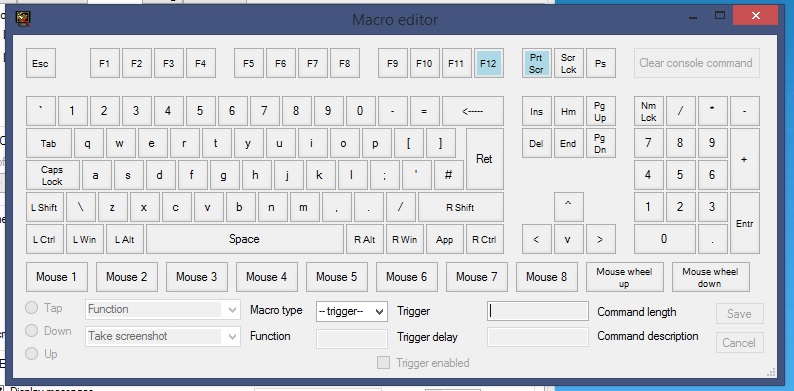Screen dimensions: 794x391
Task: Click the down arrow (v) key
Action: [x=569, y=239]
